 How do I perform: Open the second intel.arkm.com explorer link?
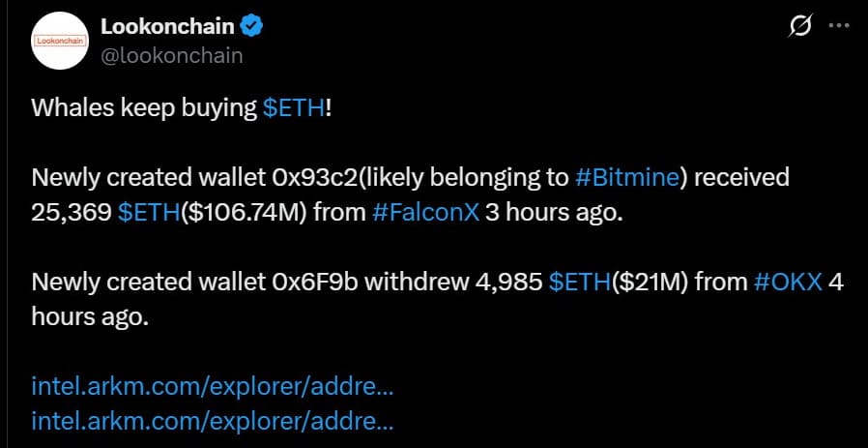[213, 421]
